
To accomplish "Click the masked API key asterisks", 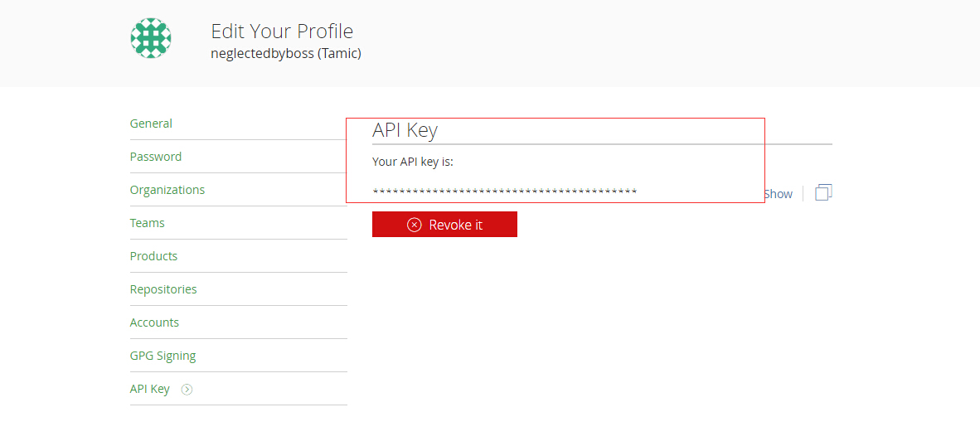I will coord(504,191).
